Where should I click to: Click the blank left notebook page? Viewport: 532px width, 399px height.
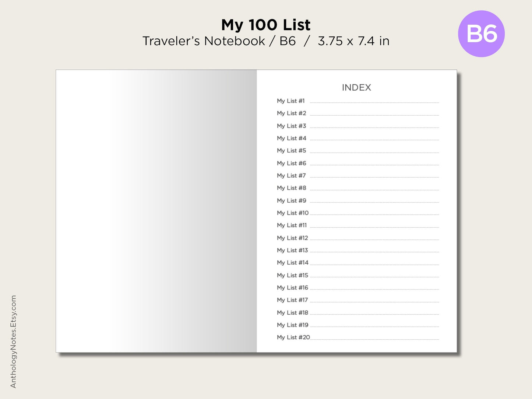click(x=156, y=211)
